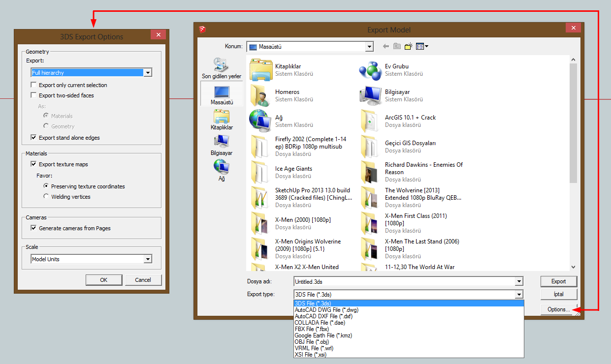
Task: Select the Materials radio button
Action: click(46, 116)
